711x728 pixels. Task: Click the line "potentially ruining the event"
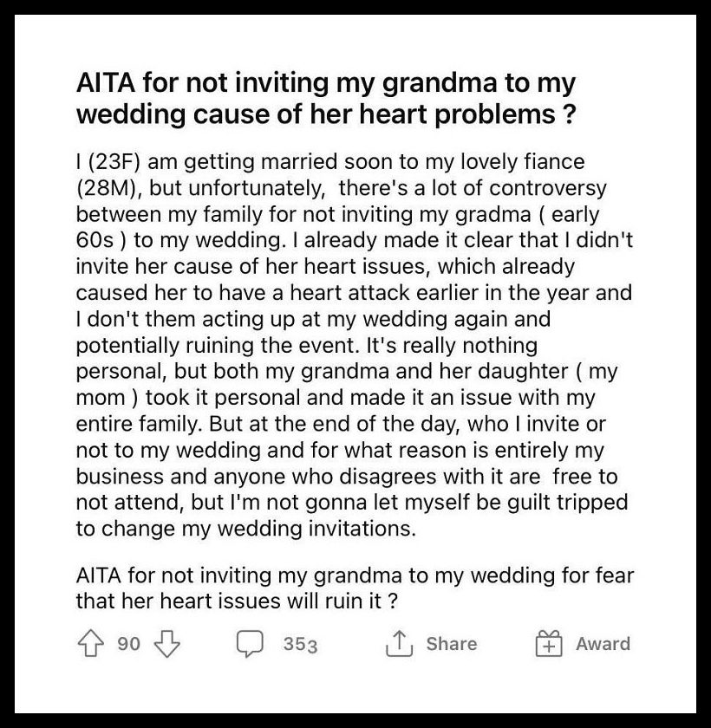[x=306, y=346]
